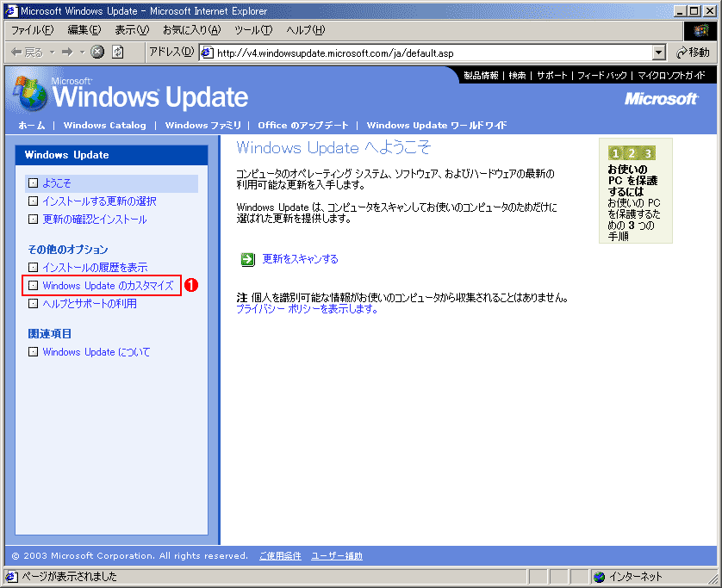Open the ツール(T) menu
Screen dimensions: 722x588
click(253, 30)
